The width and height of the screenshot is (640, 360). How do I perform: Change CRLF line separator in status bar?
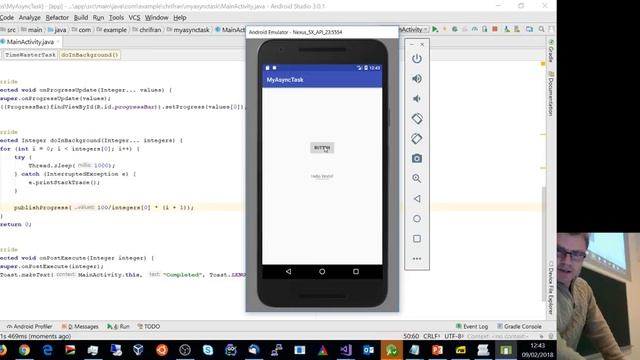[x=431, y=336]
